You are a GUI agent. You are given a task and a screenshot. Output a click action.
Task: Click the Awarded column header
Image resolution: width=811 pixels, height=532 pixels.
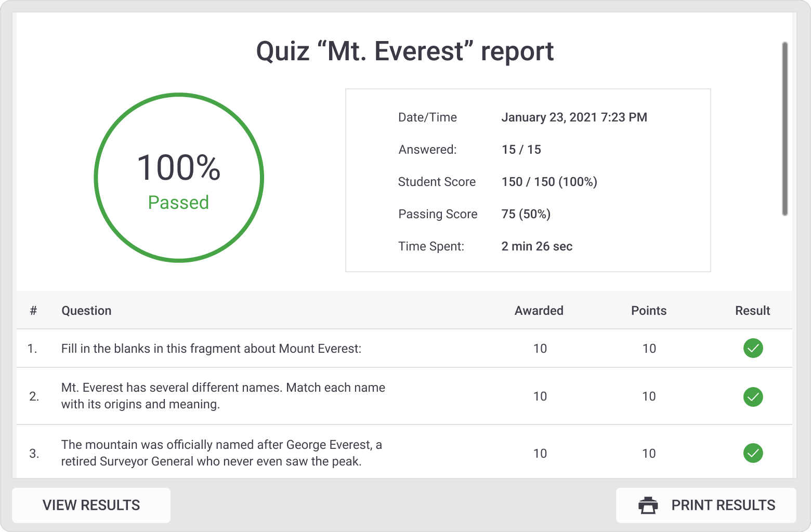[x=539, y=310]
